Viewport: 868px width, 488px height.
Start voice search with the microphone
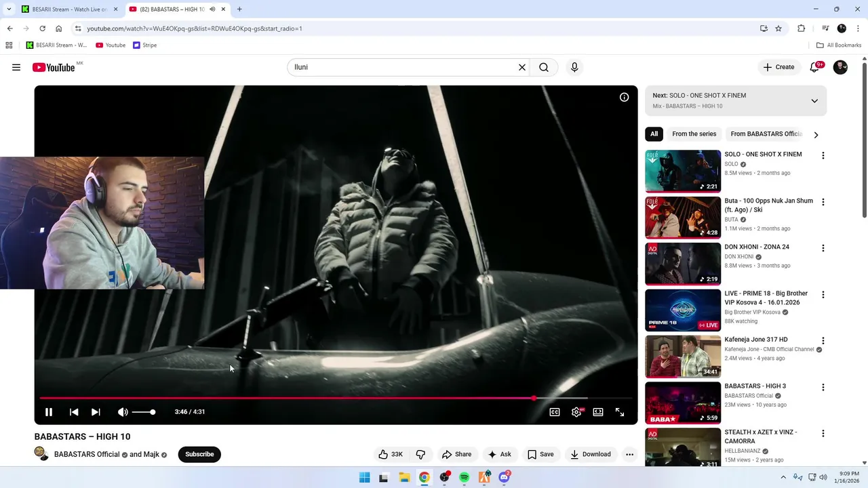click(574, 67)
